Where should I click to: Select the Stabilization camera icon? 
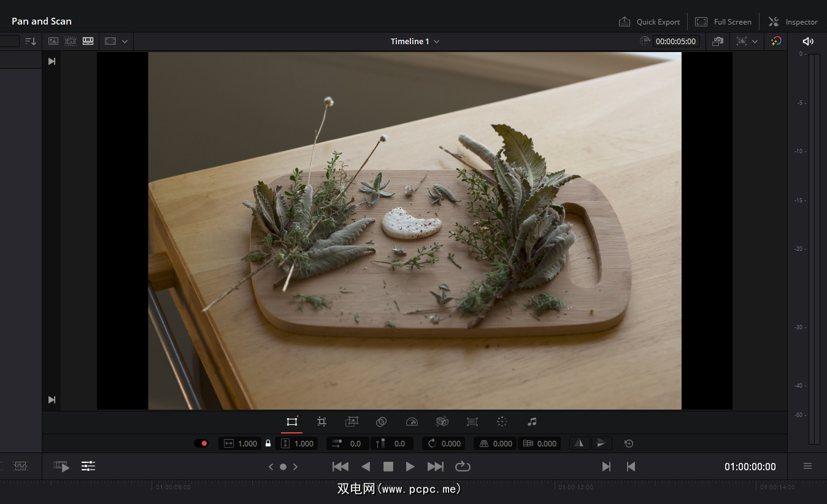[442, 422]
